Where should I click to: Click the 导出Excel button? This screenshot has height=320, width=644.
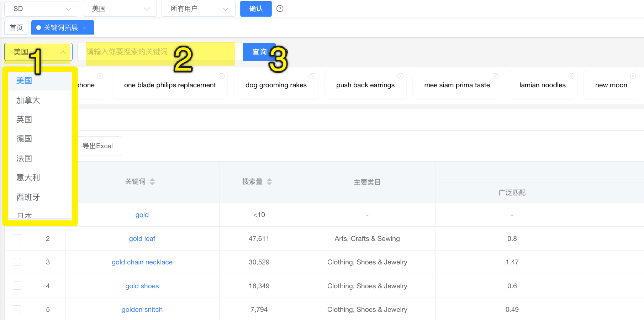click(x=98, y=146)
